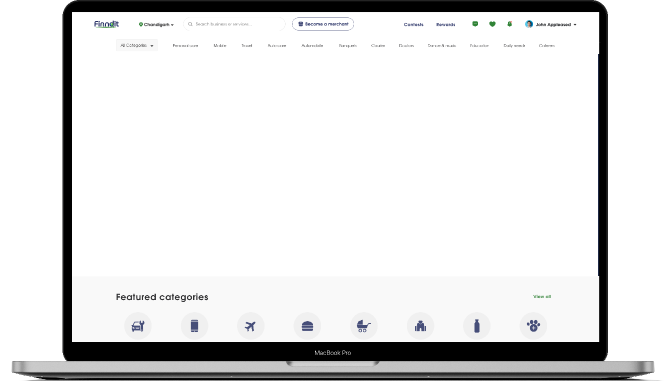Open the Chandigarh location dropdown
Viewport: 666px width, 381px height.
click(156, 25)
